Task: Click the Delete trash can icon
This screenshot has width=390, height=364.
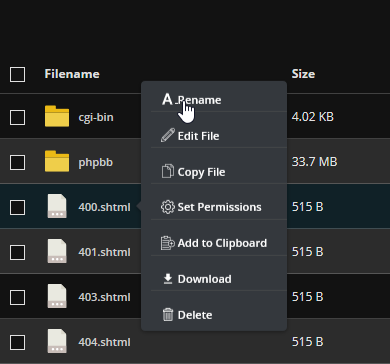Action: (x=168, y=315)
